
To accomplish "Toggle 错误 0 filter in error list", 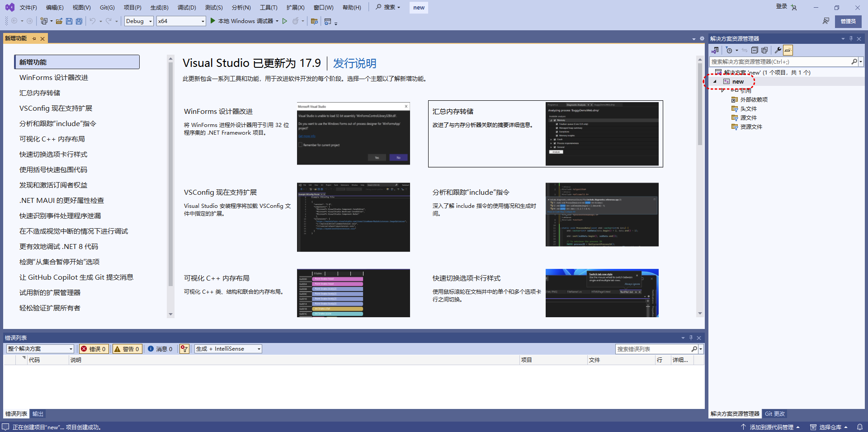I will click(x=94, y=349).
